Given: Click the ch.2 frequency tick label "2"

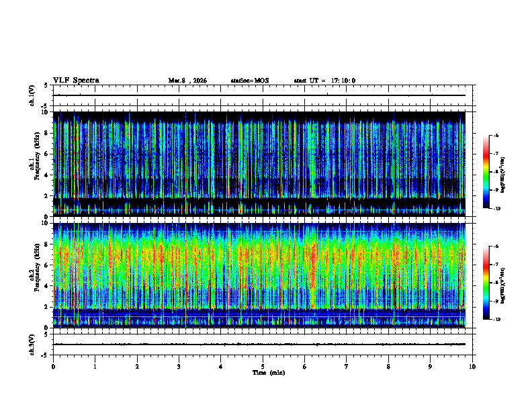Looking at the screenshot, I should [46, 307].
